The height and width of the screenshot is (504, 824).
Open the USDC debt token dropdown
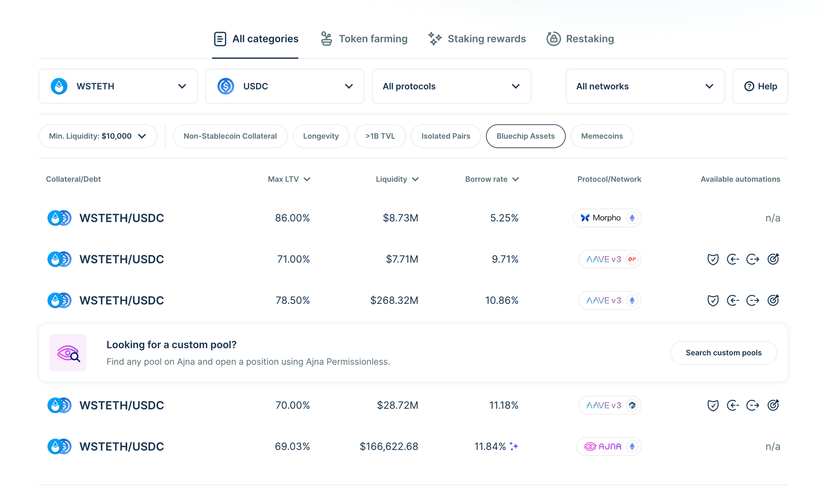(x=285, y=86)
